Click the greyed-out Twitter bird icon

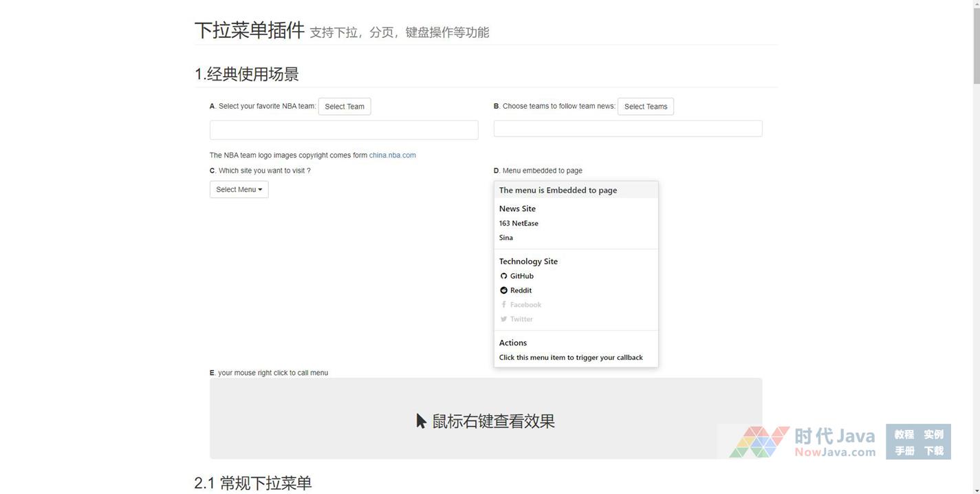[503, 319]
